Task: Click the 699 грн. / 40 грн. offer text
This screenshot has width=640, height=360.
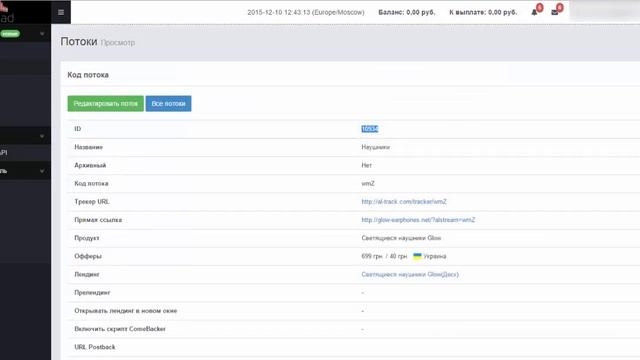Action: click(x=384, y=256)
